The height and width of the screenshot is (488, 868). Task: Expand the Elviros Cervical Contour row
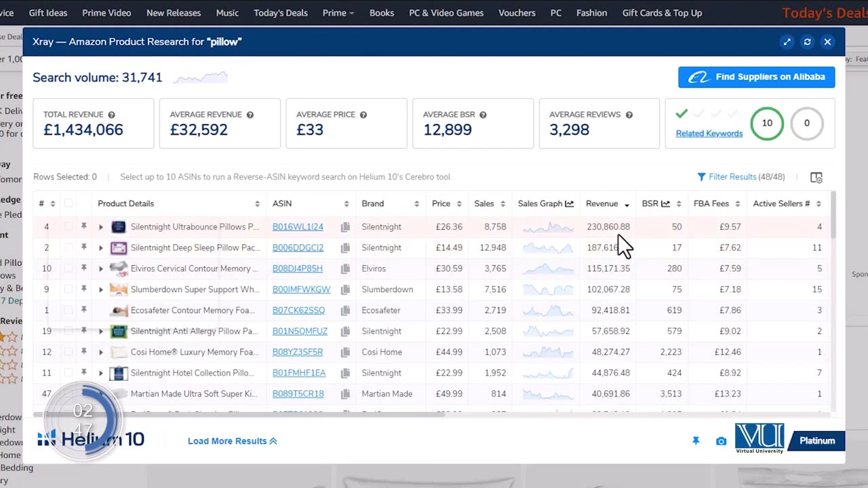[x=101, y=269]
